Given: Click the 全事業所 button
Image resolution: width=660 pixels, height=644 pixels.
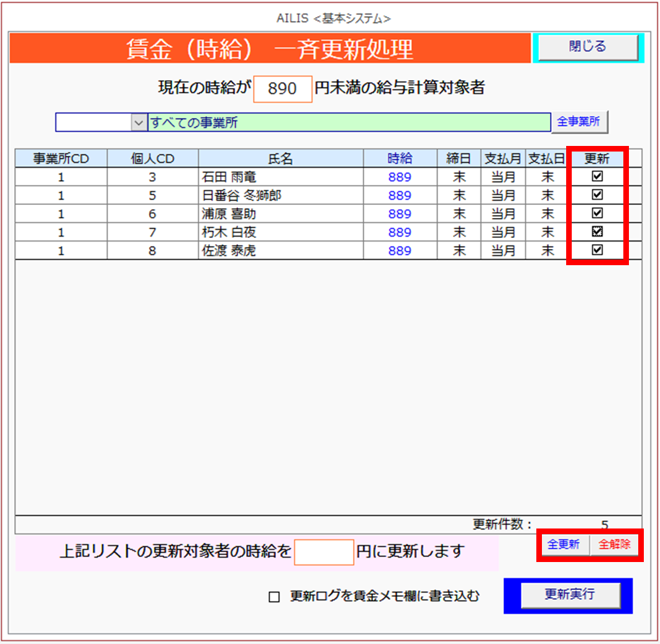Looking at the screenshot, I should (x=579, y=122).
